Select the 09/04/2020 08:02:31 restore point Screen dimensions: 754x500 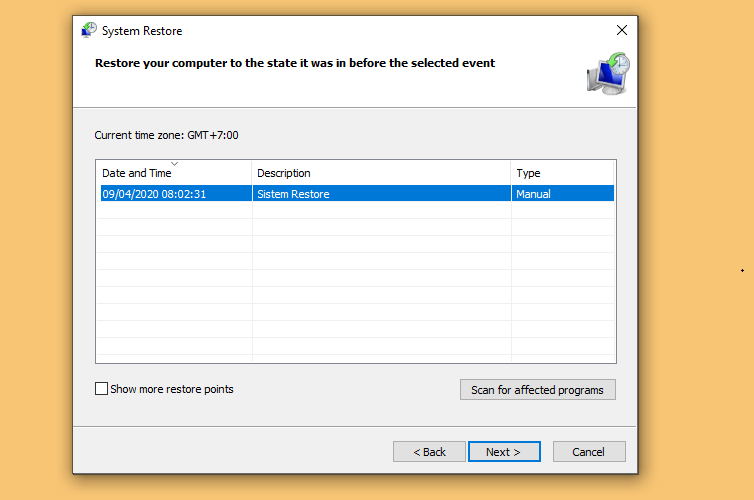click(357, 194)
